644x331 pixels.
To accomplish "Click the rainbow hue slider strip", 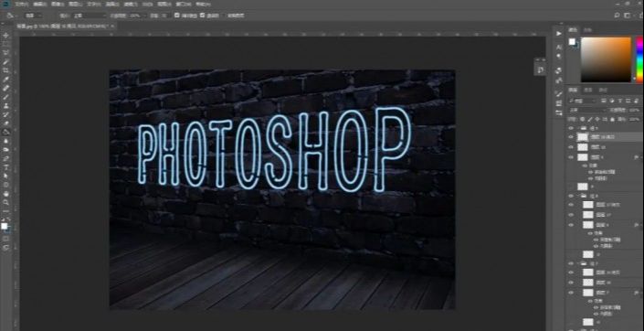I will point(639,59).
